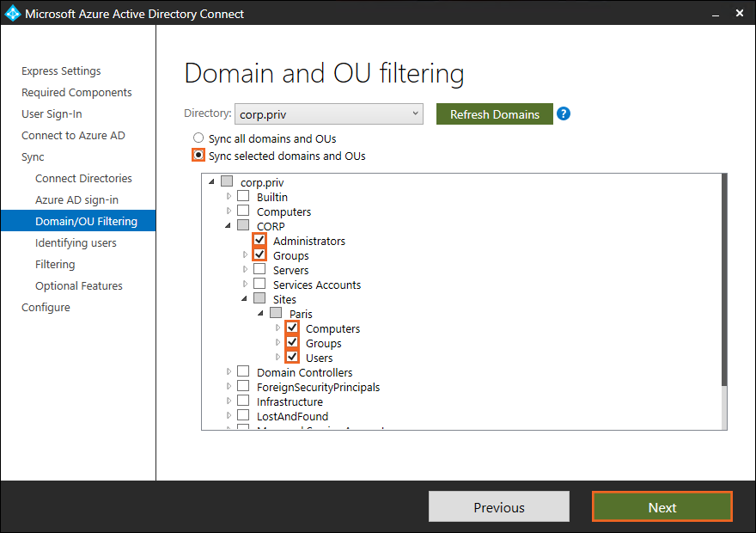This screenshot has width=756, height=533.
Task: Uncheck the Administrators OU checkbox
Action: pyautogui.click(x=259, y=241)
